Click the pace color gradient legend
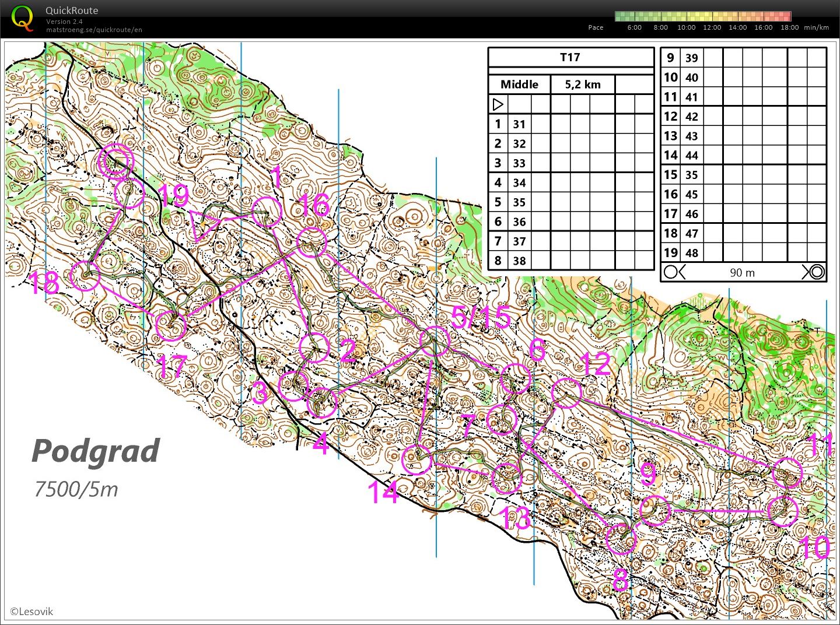840x625 pixels. 702,16
